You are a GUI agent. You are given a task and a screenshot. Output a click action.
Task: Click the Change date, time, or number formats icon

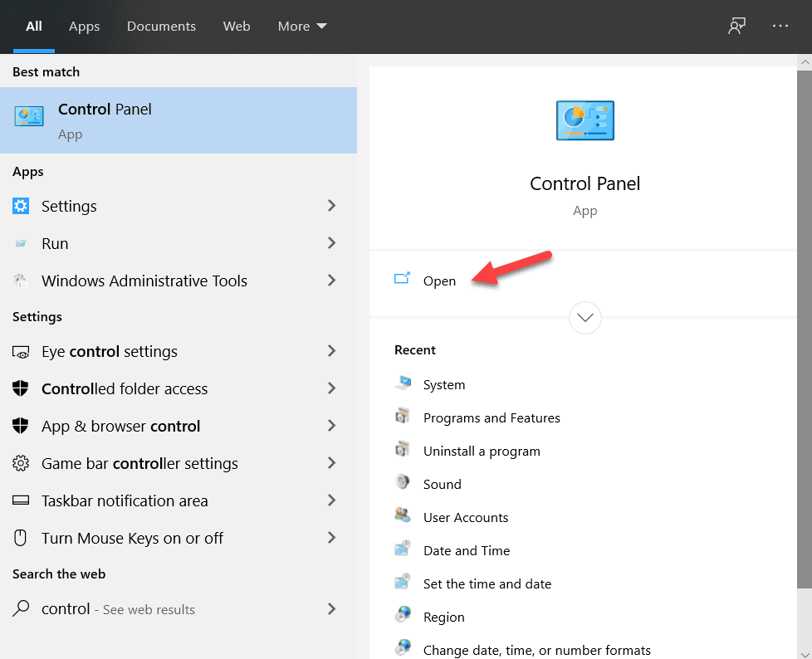[403, 648]
